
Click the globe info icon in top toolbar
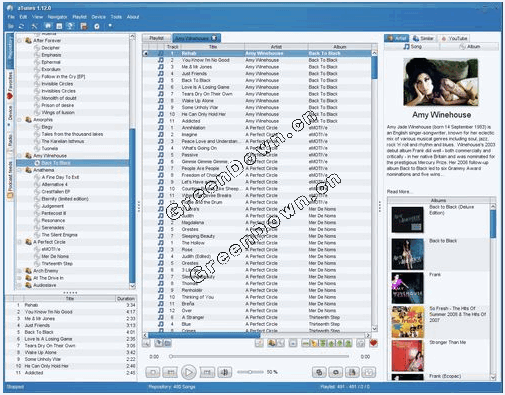point(71,26)
